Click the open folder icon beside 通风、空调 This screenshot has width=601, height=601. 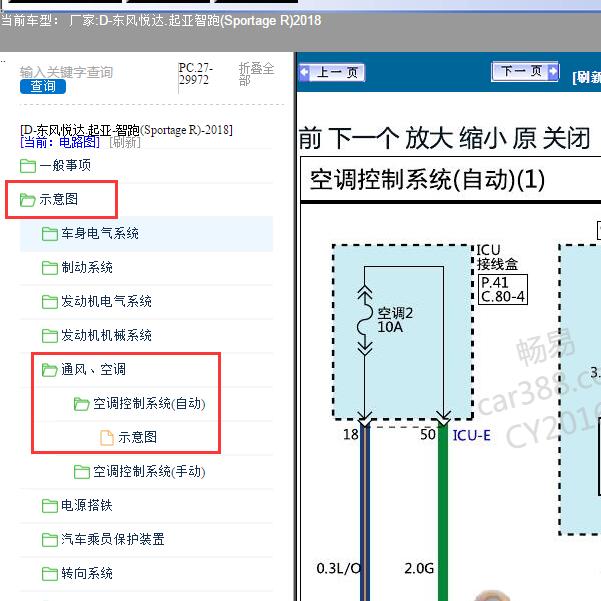(50, 370)
